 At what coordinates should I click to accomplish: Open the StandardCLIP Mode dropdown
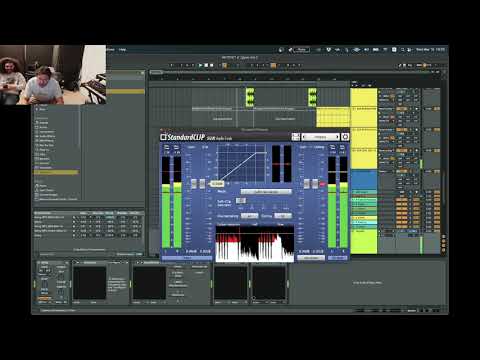[266, 192]
